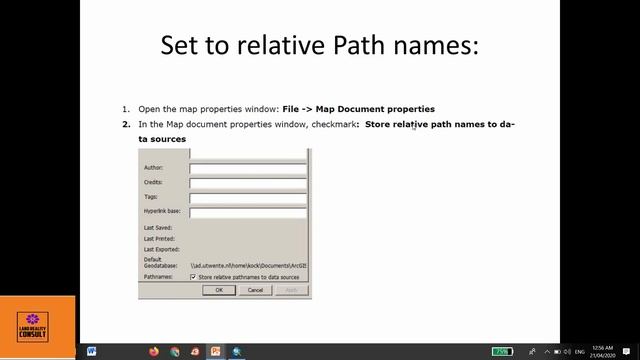
Task: Click the slide title 'Set to relative Path names:'
Action: (320, 45)
